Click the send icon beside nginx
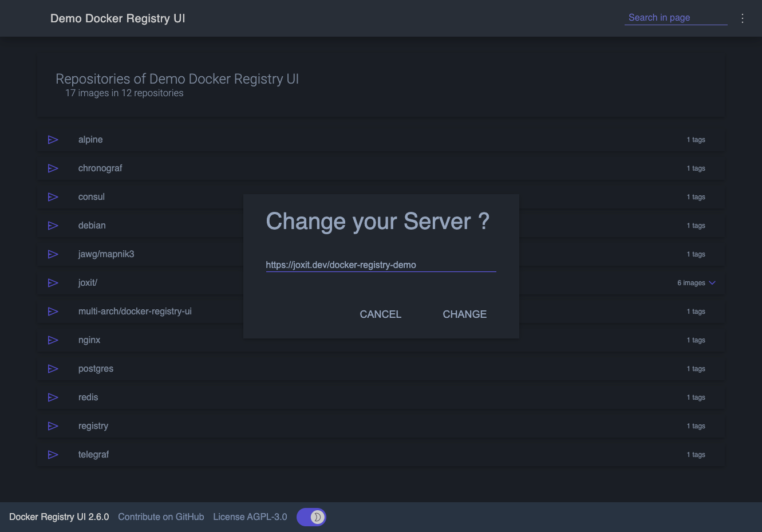 (53, 340)
